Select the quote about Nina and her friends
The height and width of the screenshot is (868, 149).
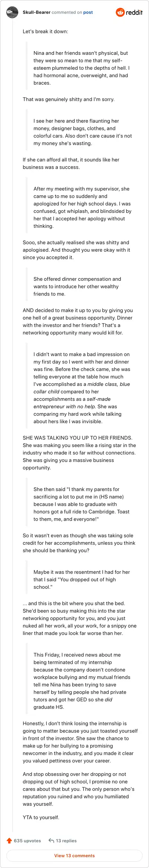pyautogui.click(x=82, y=68)
